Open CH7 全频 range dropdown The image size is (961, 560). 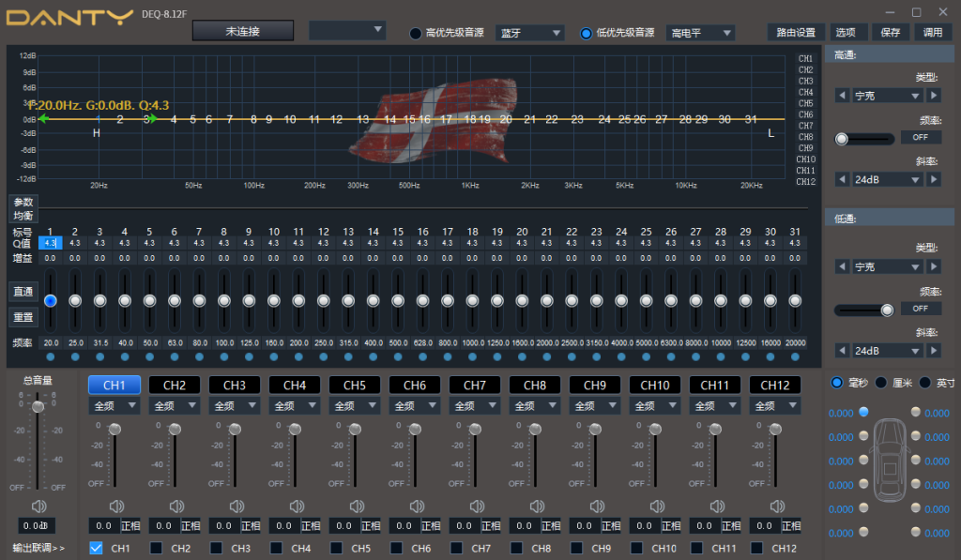(x=475, y=405)
